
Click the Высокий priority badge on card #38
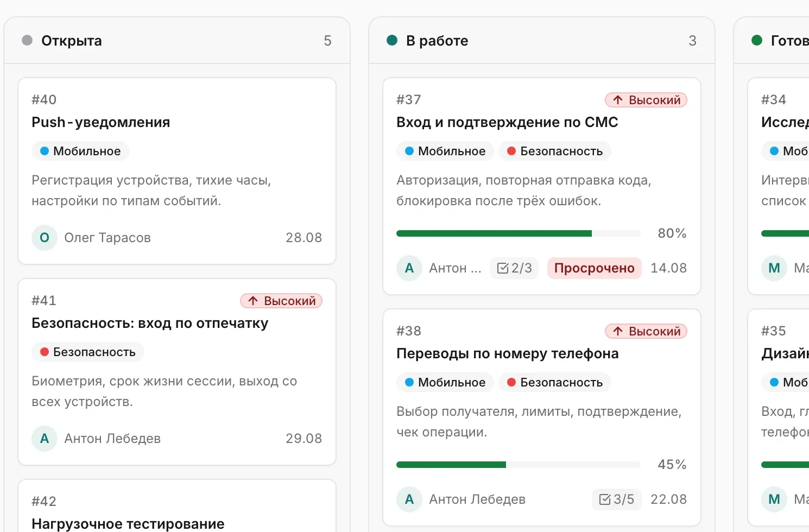(x=646, y=331)
